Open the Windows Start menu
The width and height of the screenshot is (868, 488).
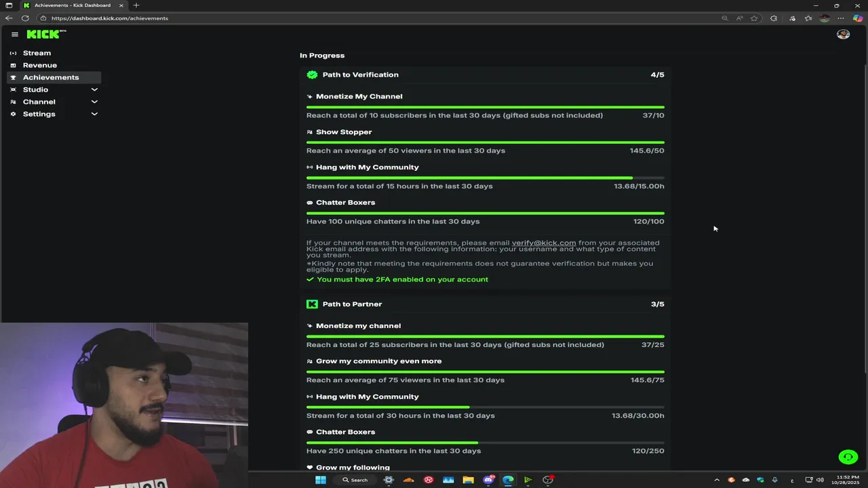[321, 480]
